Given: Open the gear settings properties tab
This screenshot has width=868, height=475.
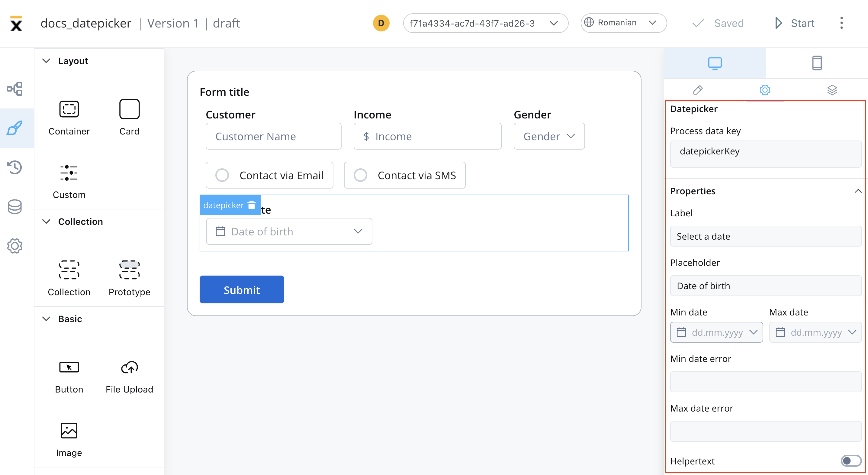Looking at the screenshot, I should coord(765,90).
